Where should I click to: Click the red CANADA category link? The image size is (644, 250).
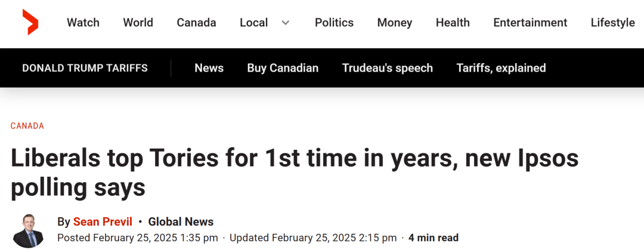click(27, 126)
